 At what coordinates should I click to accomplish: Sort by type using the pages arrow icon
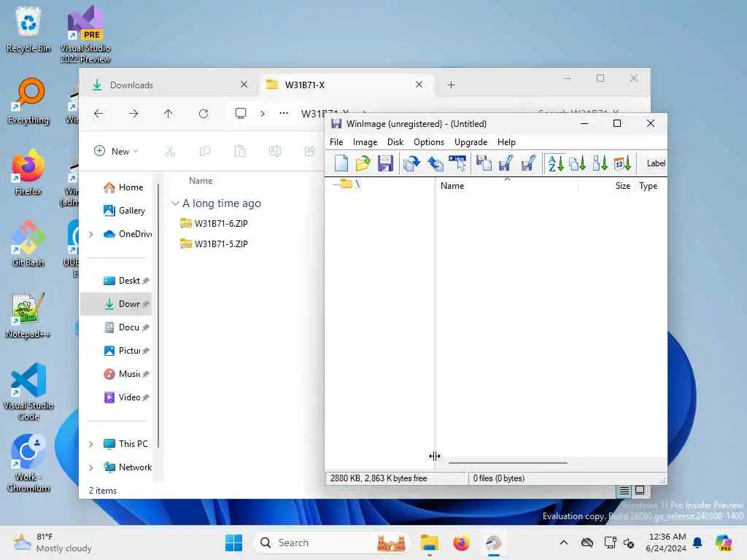(578, 163)
